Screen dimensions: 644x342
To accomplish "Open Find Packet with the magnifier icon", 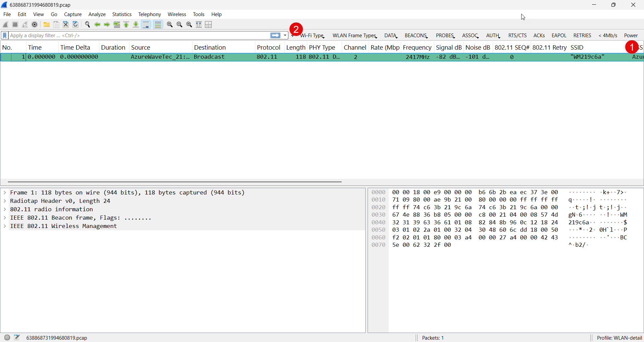I will coord(88,24).
